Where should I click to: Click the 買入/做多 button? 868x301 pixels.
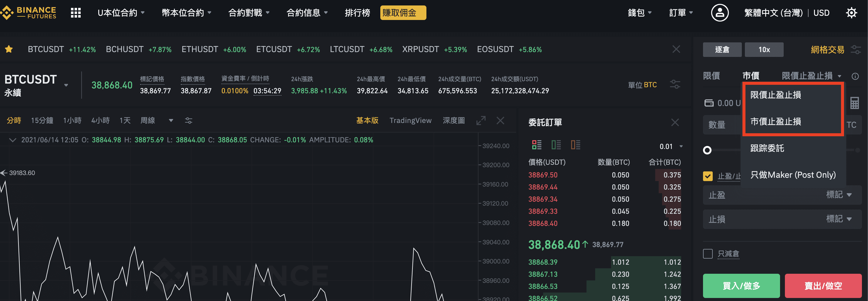tap(741, 286)
